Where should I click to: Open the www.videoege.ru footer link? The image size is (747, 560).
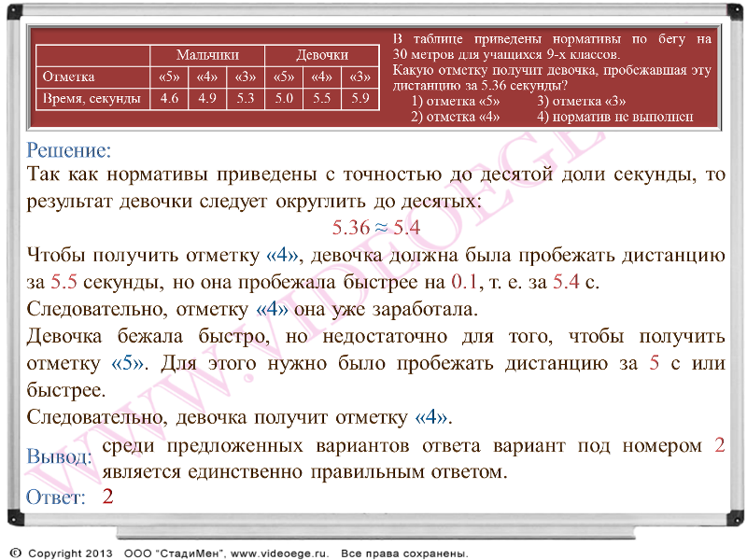pos(279,553)
